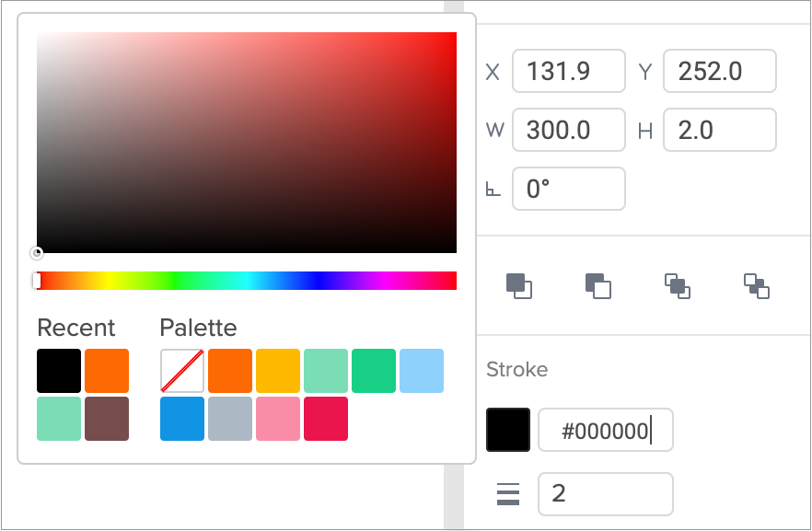Select the pink palette swatch
812x531 pixels.
278,419
